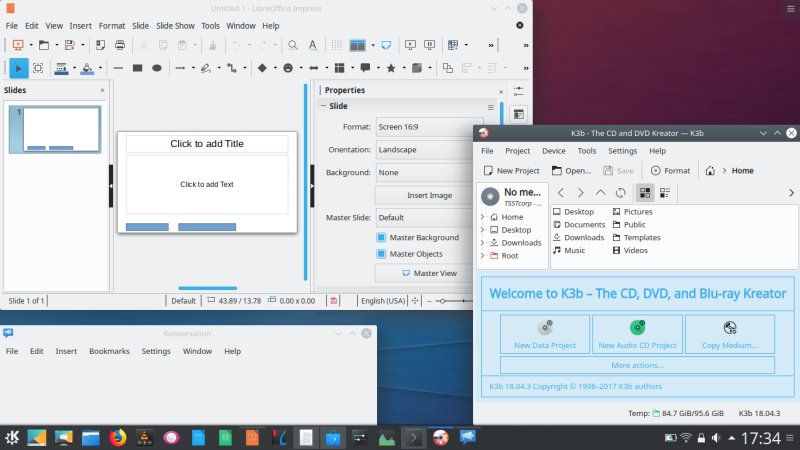Open the Bookmarks menu in Konversation

coord(109,352)
